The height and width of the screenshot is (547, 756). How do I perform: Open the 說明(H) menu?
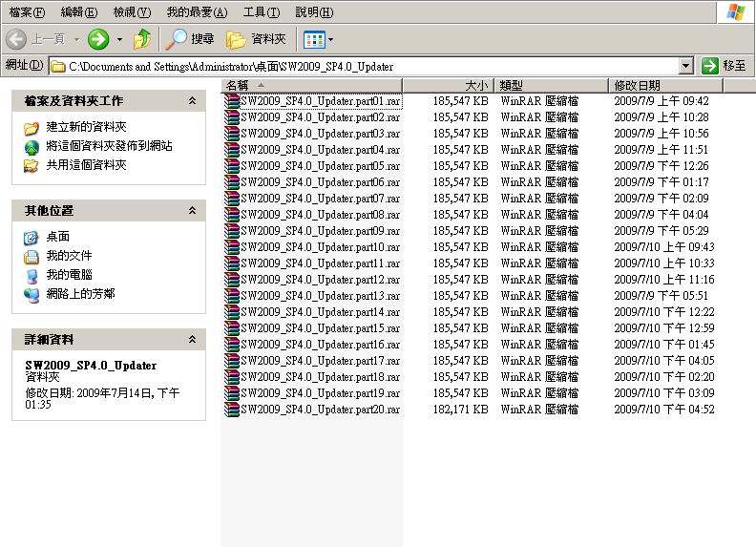point(314,12)
